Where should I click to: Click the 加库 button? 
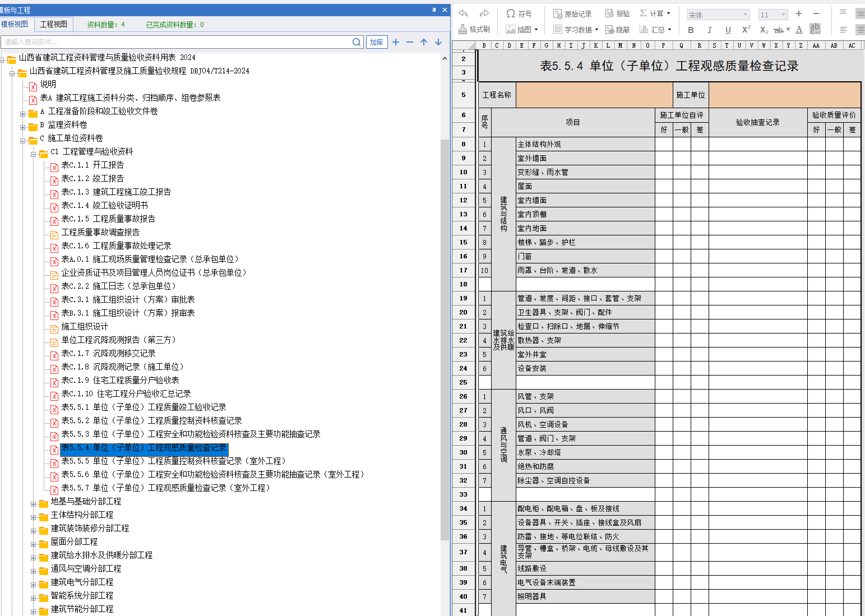click(x=377, y=42)
